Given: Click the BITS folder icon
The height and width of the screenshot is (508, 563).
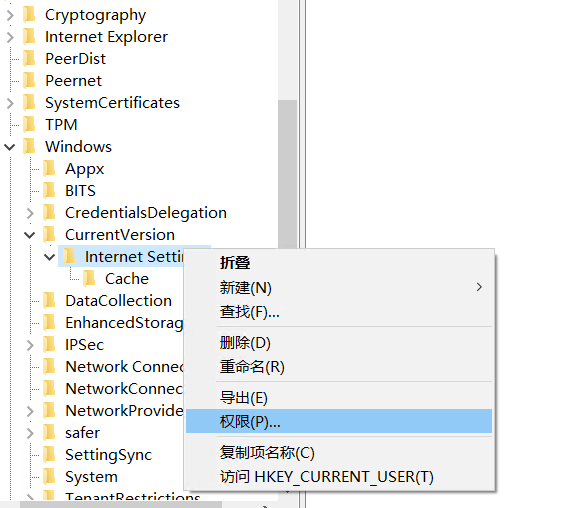Looking at the screenshot, I should (x=49, y=190).
